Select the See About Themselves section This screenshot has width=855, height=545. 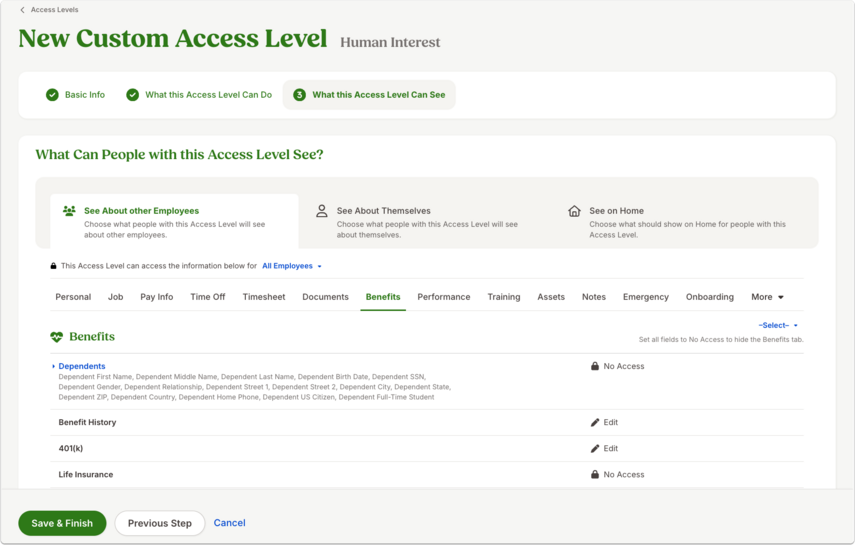pyautogui.click(x=427, y=221)
